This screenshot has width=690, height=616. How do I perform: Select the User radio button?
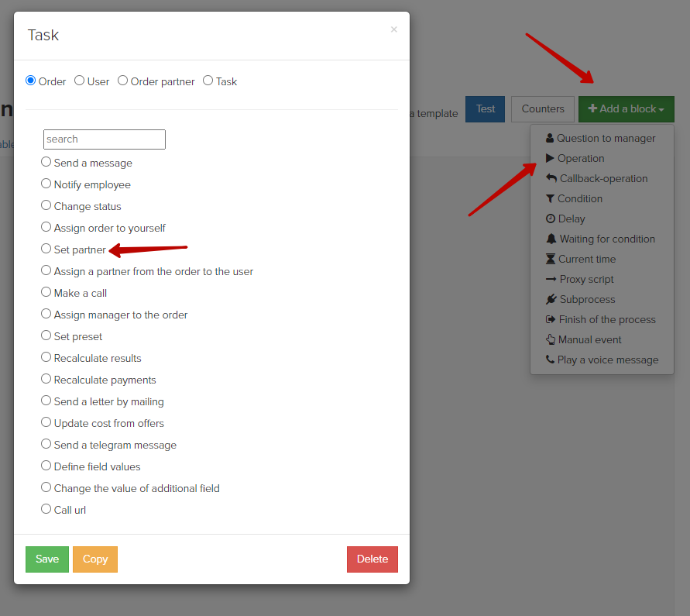click(x=79, y=81)
